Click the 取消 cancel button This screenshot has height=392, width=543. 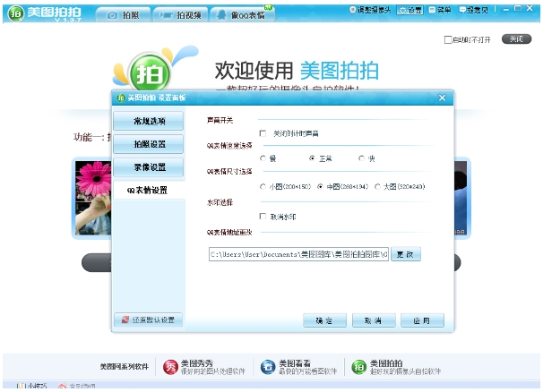coord(374,320)
